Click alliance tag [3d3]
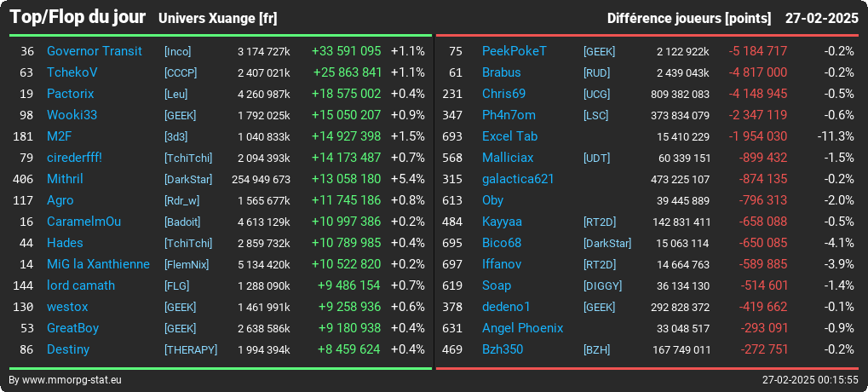The height and width of the screenshot is (392, 868). point(175,136)
